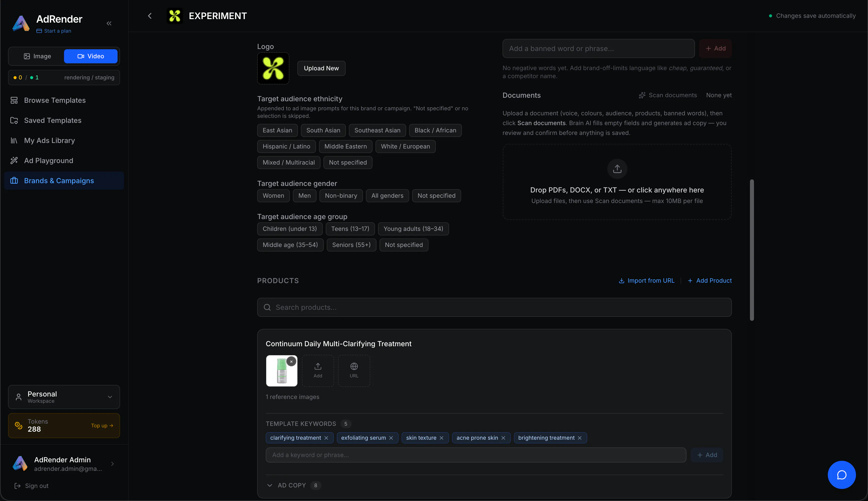
Task: Remove the clarifying treatment keyword
Action: 326,438
